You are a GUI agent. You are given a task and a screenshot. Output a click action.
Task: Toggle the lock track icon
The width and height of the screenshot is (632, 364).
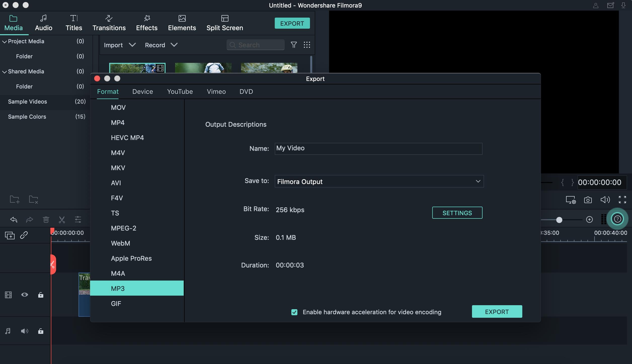40,295
